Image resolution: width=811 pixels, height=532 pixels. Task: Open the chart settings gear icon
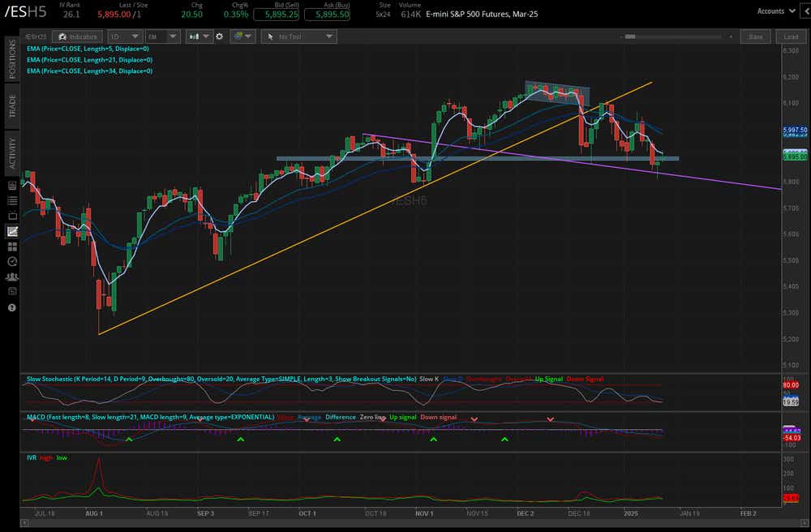click(x=219, y=36)
